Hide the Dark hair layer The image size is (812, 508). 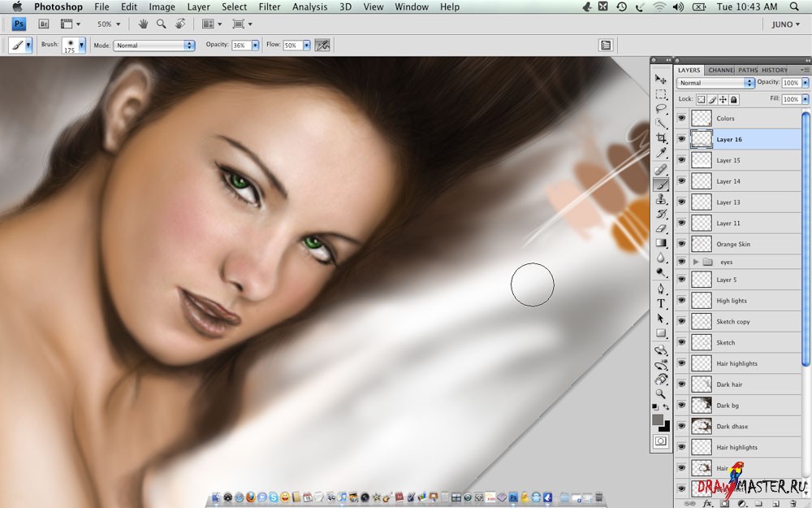pyautogui.click(x=681, y=384)
